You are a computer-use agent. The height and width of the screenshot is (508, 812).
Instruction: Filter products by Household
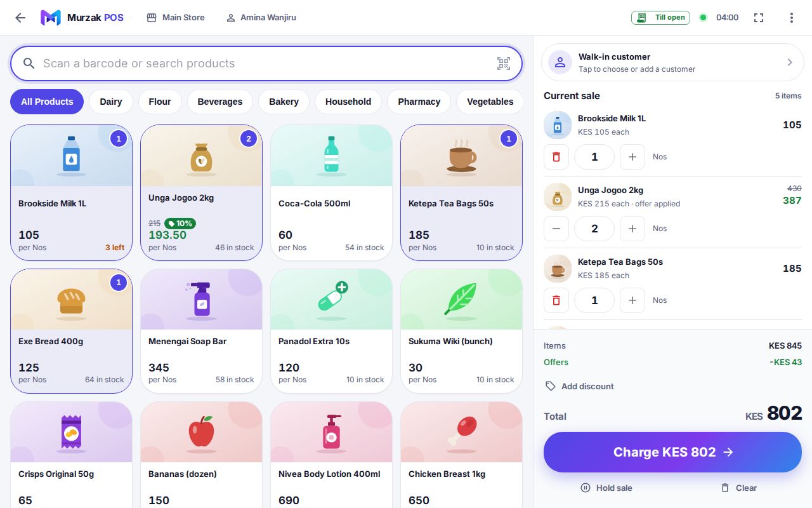(x=348, y=102)
